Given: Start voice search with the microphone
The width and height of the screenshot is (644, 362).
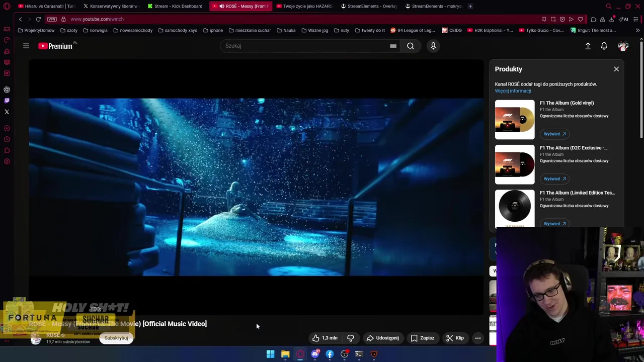Looking at the screenshot, I should click(x=433, y=46).
